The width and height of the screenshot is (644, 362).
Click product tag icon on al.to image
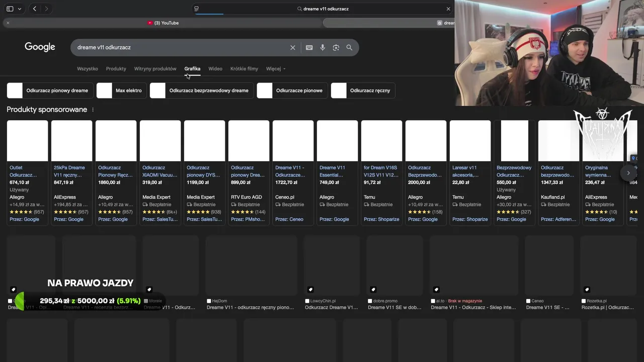pyautogui.click(x=436, y=290)
